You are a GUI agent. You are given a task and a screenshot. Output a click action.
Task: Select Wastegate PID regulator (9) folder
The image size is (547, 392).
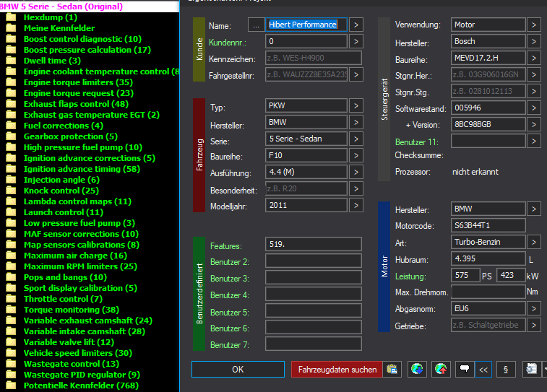(x=82, y=374)
